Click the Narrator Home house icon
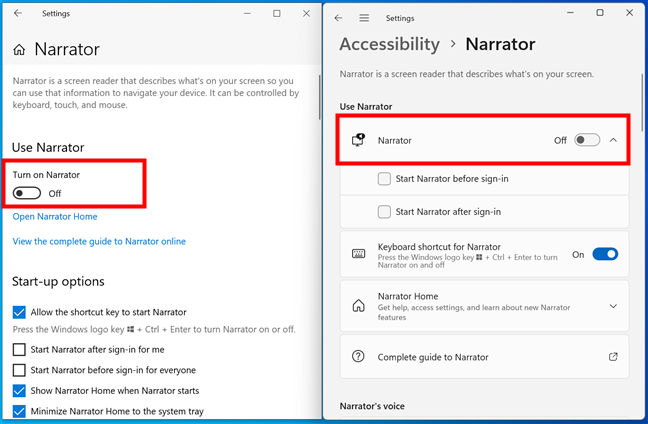648x424 pixels. [x=358, y=306]
